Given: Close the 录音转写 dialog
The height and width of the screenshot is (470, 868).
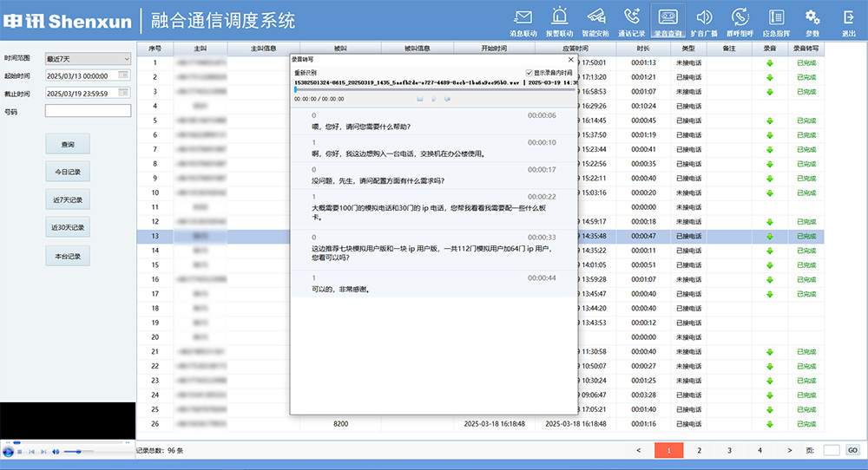Looking at the screenshot, I should pyautogui.click(x=571, y=59).
